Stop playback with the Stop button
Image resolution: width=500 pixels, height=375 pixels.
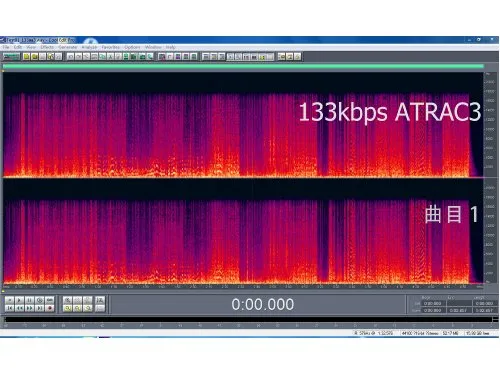[9, 300]
